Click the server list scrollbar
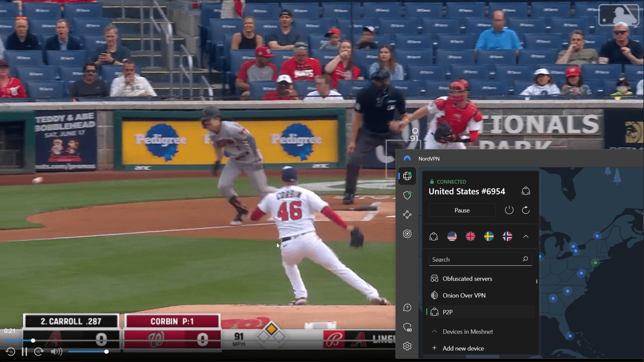644x362 pixels. (537, 282)
